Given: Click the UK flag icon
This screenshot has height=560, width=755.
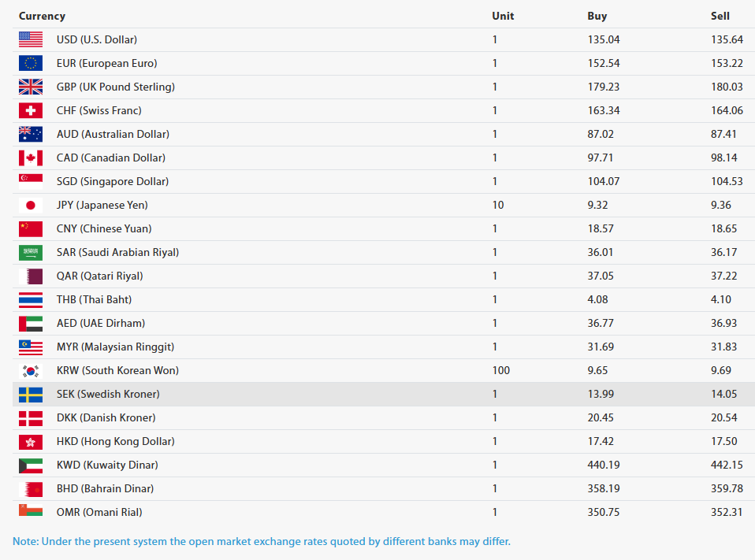Looking at the screenshot, I should [31, 87].
